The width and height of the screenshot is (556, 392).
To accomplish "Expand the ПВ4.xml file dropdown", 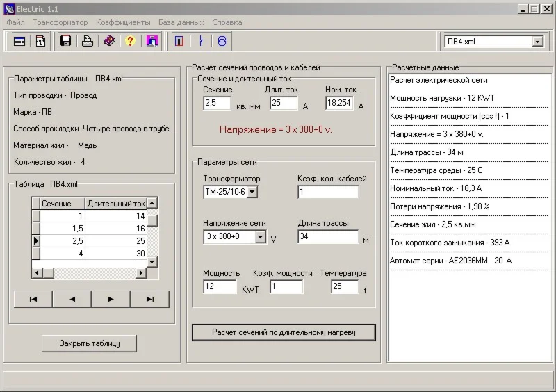I will click(x=537, y=42).
